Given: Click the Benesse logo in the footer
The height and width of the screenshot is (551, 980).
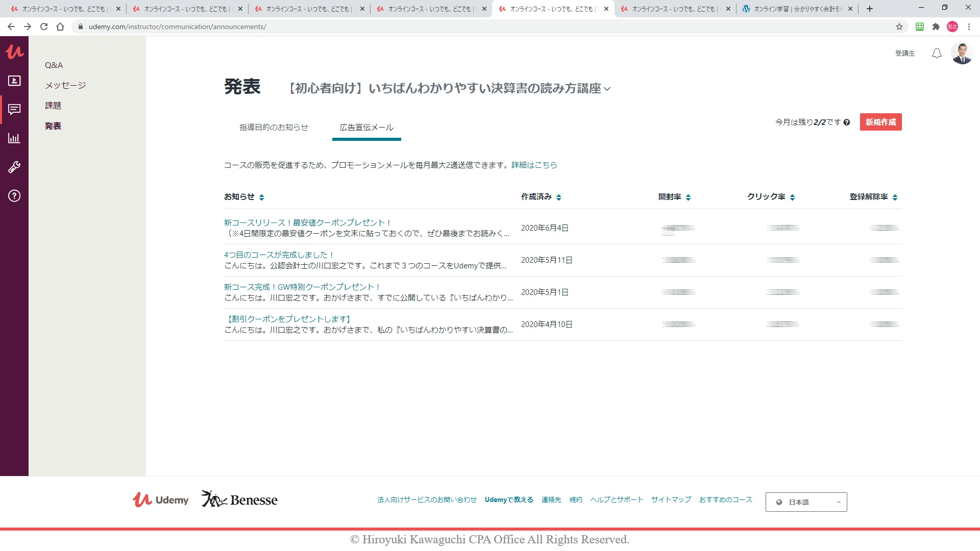Looking at the screenshot, I should [x=239, y=499].
